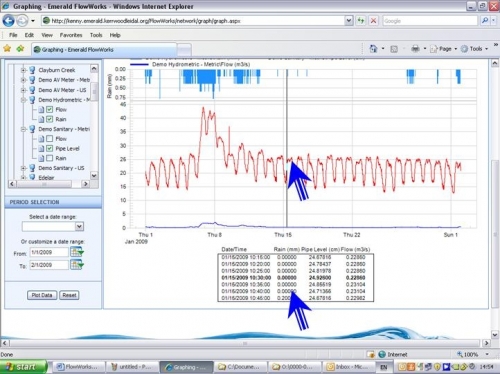Click the browser Forward arrow button
The width and height of the screenshot is (500, 374).
click(22, 21)
